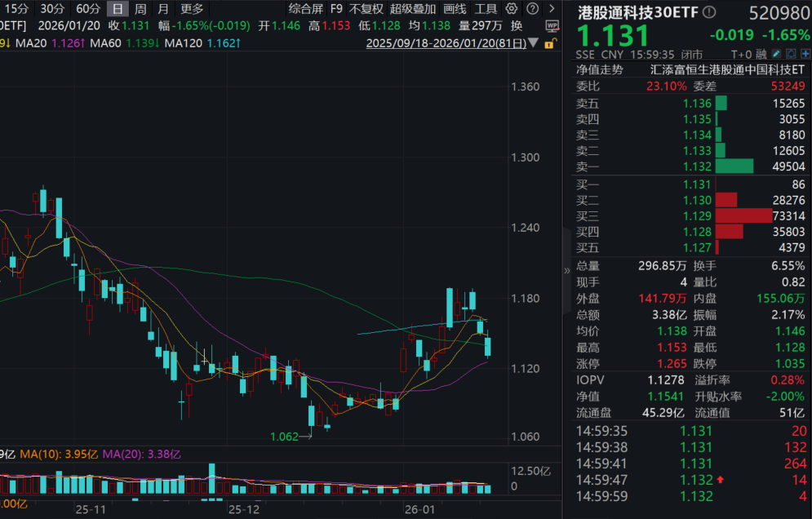
Task: Click the F9 button
Action: 336,8
